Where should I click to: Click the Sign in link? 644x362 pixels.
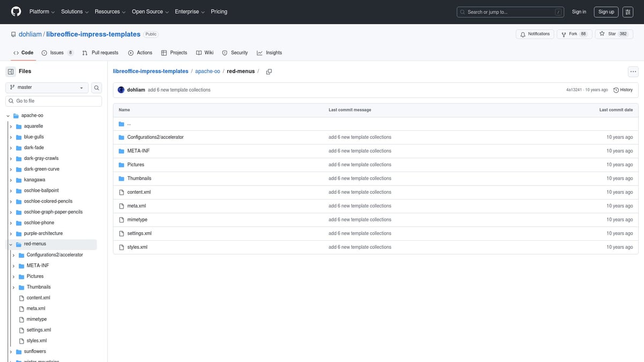click(579, 12)
